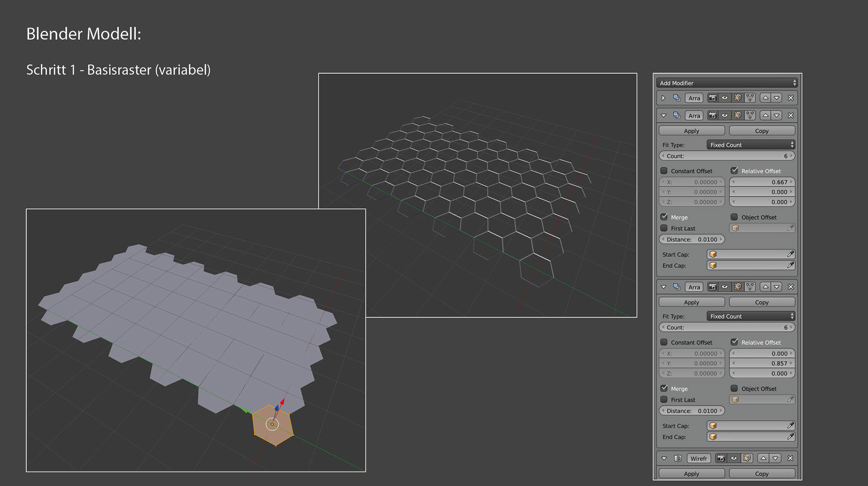Move the 0.857 Array modifier up
The height and width of the screenshot is (486, 868).
[765, 287]
